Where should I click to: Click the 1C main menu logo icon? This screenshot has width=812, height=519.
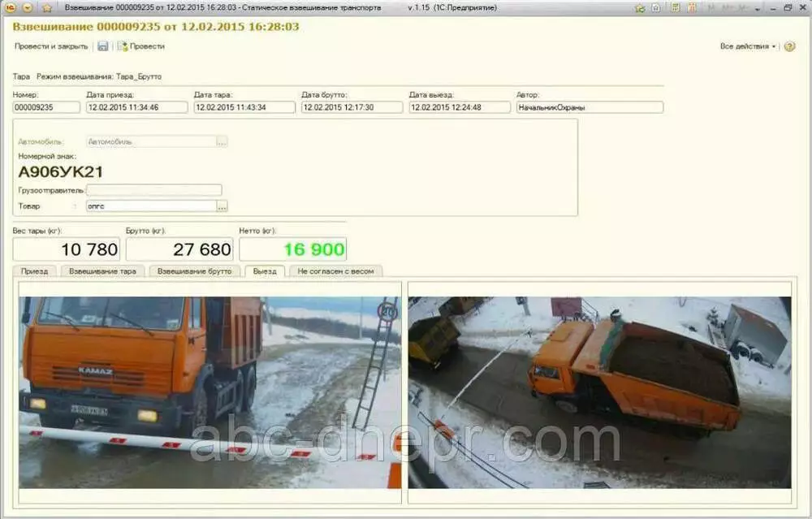coord(11,7)
